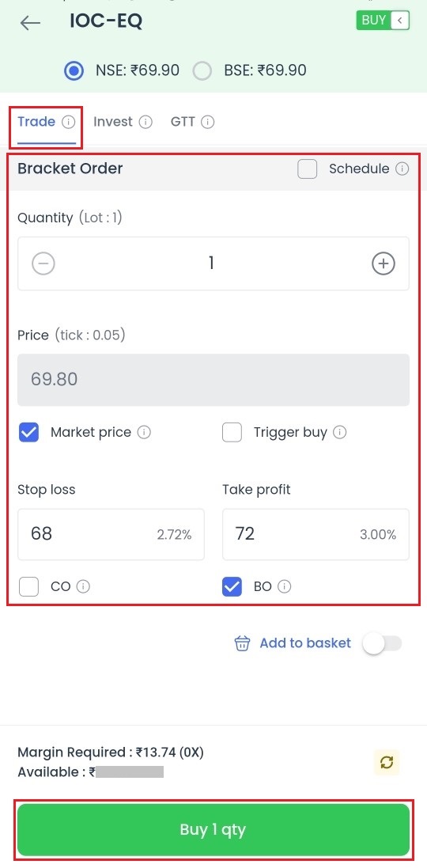View the Market price info icon

[x=144, y=432]
